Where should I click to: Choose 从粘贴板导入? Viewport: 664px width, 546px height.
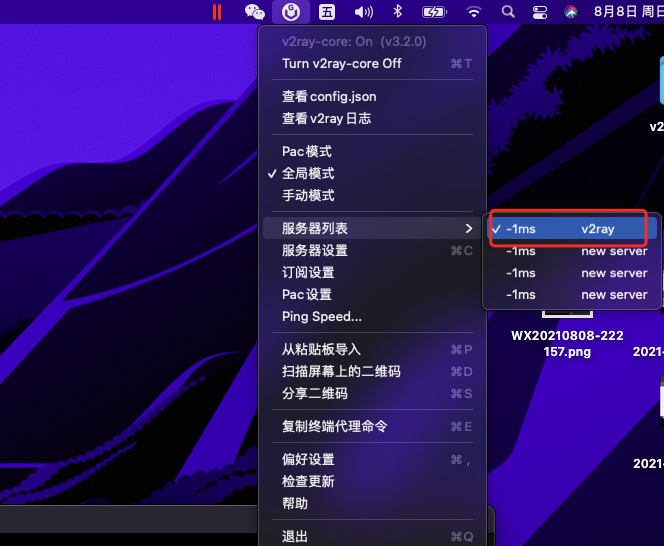pyautogui.click(x=373, y=349)
